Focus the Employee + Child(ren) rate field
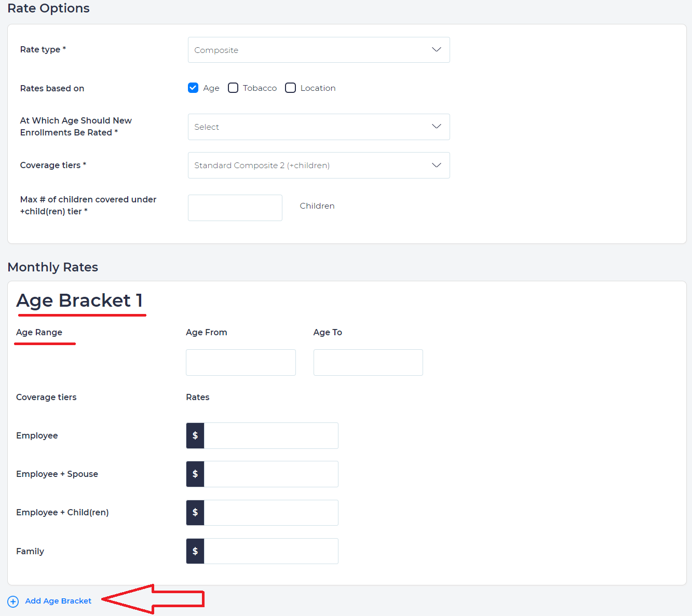692x616 pixels. 271,513
